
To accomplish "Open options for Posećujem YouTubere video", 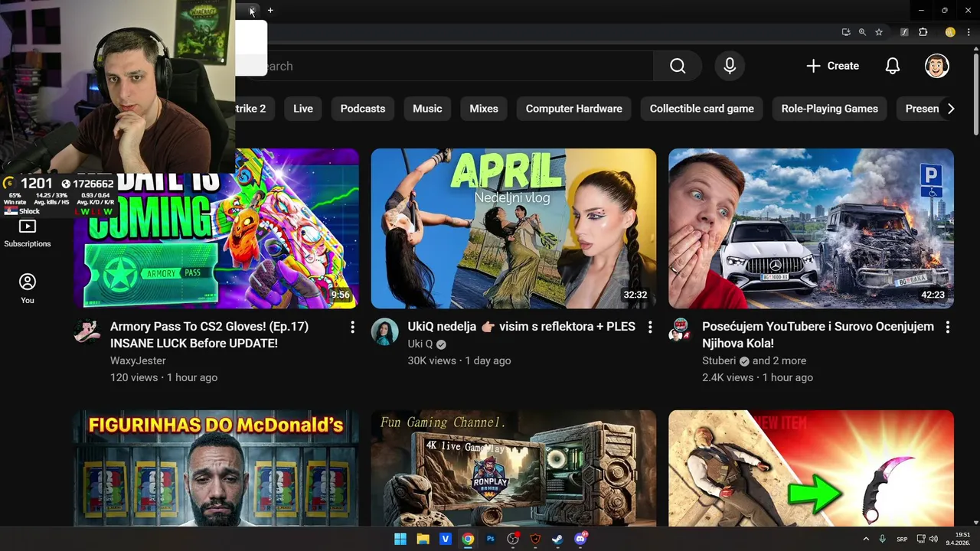I will pyautogui.click(x=947, y=327).
